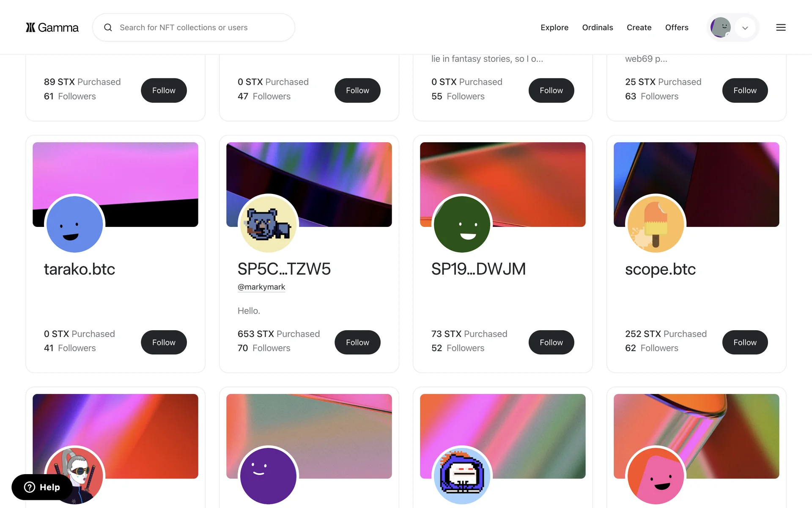812x508 pixels.
Task: Click the search magnifier icon
Action: pos(108,28)
